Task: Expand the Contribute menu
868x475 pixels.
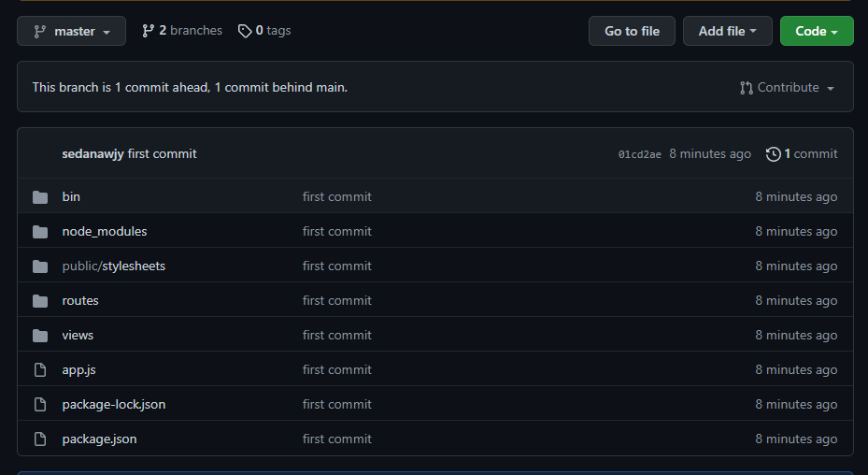Action: click(787, 87)
